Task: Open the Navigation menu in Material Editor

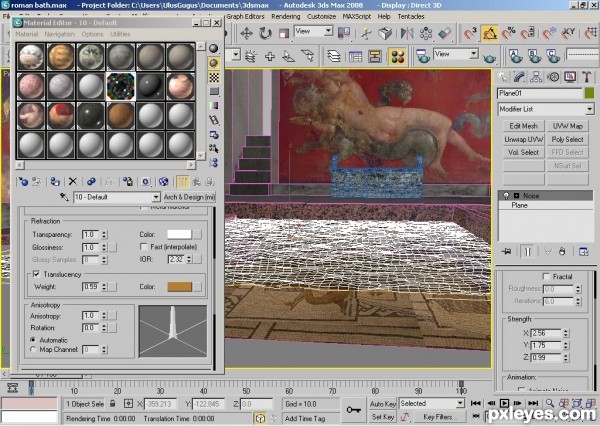Action: tap(60, 34)
